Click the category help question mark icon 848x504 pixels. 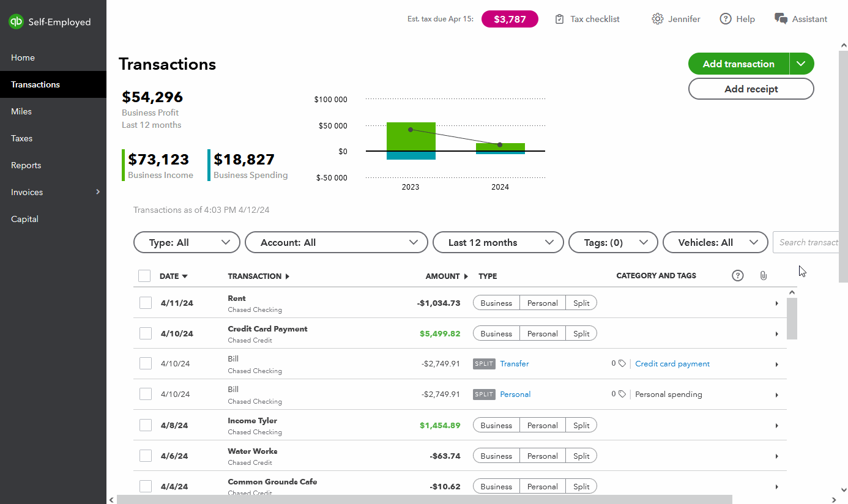tap(738, 276)
